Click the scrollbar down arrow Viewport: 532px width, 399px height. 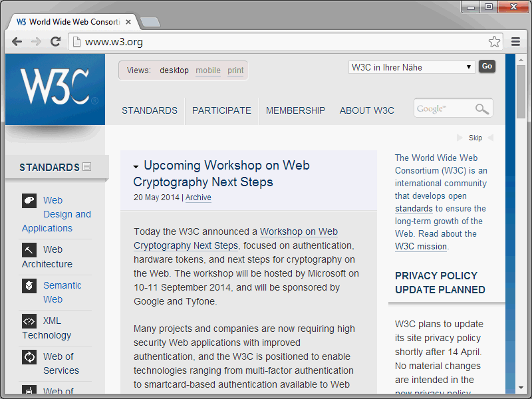pos(521,388)
